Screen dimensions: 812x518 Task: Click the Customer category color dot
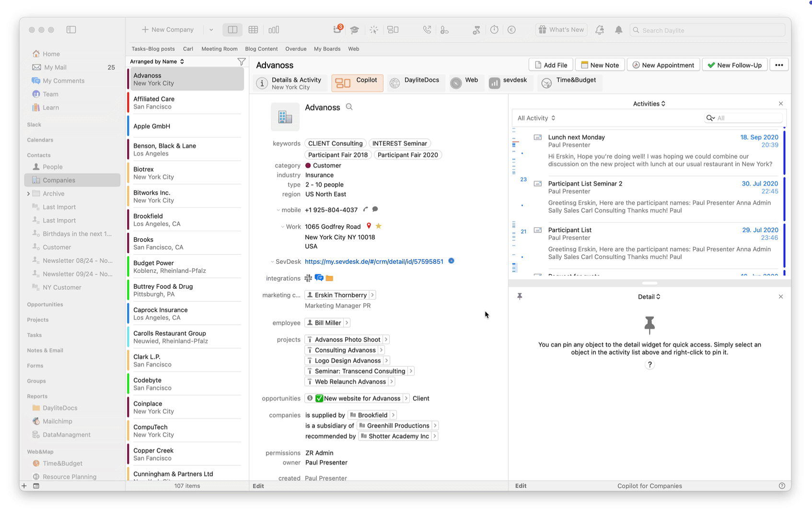[x=308, y=165]
